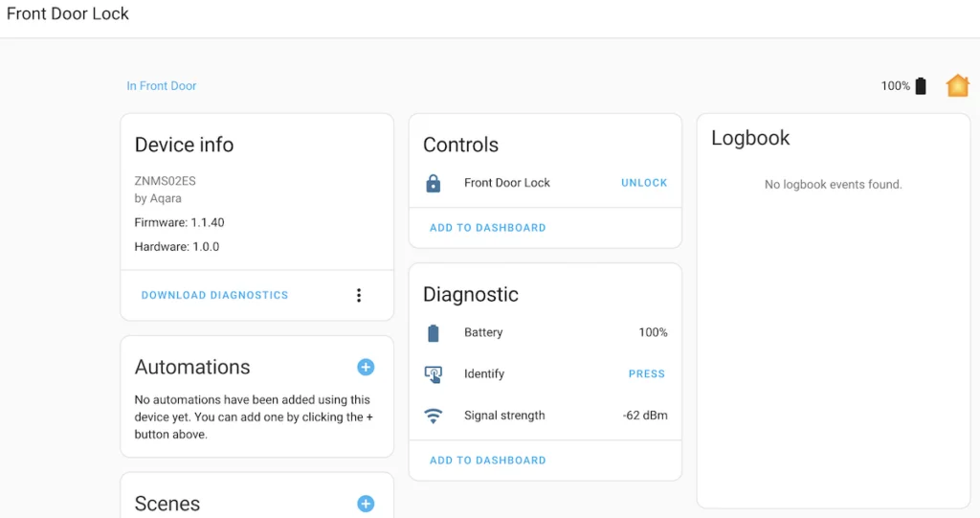Click the battery icon beside 100% at top
980x518 pixels.
point(921,86)
